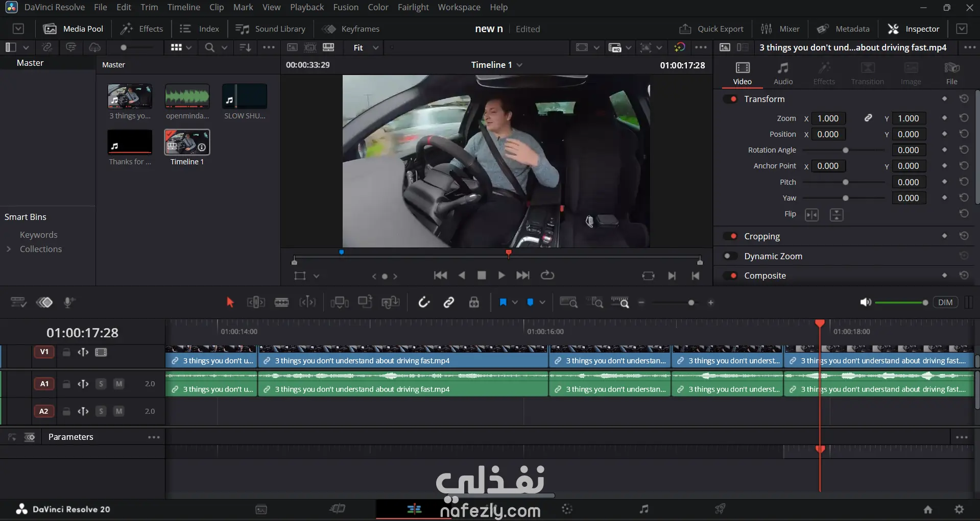Viewport: 980px width, 521px height.
Task: Add a blue Marker at playhead
Action: (530, 302)
